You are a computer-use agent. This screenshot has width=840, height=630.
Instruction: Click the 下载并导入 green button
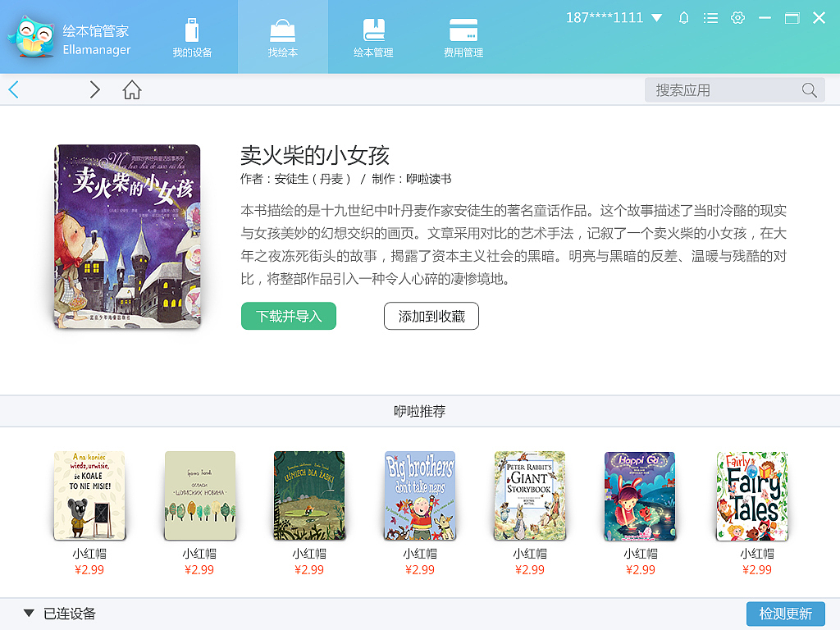288,316
